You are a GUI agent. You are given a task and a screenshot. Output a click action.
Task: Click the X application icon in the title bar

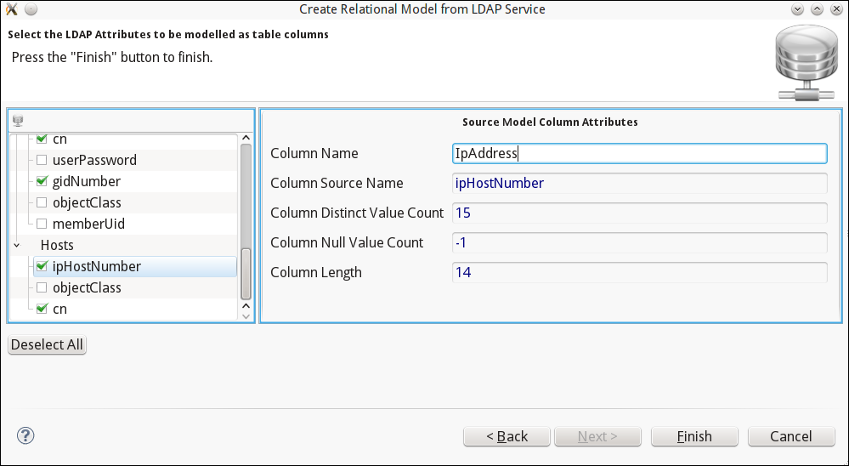click(x=11, y=9)
